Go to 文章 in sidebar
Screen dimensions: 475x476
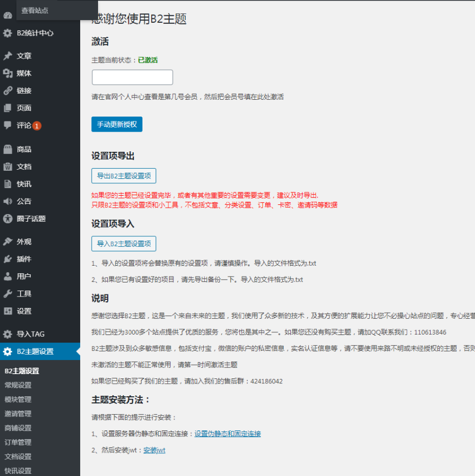[24, 56]
